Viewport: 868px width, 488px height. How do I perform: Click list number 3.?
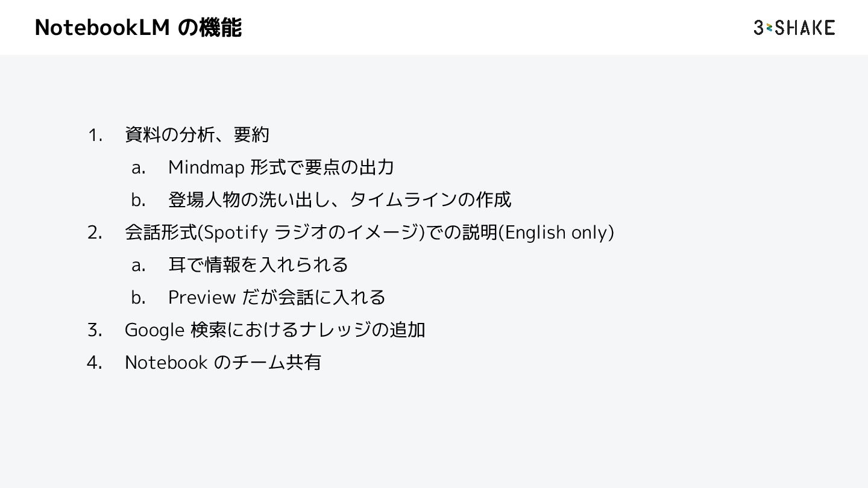(95, 330)
